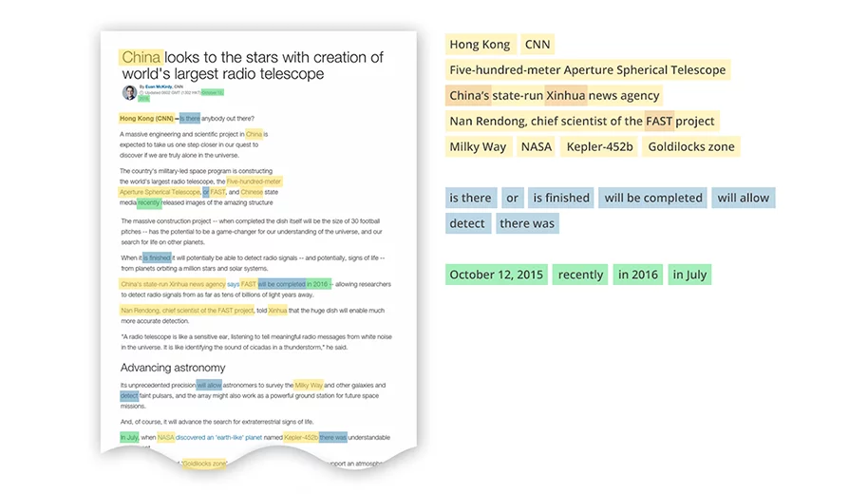
Task: Click highlighted "Kepler-452b" in the article body
Action: [301, 438]
